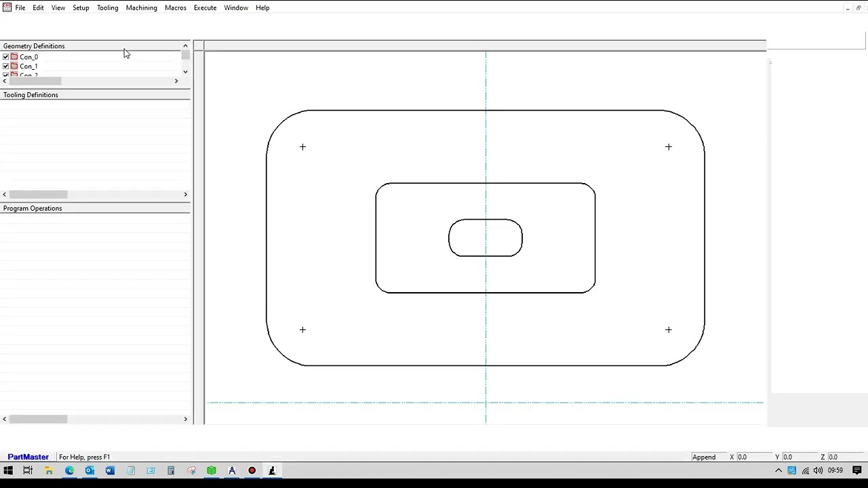Click Tooling Definitions scroll left arrow
Image resolution: width=868 pixels, height=488 pixels.
[x=5, y=195]
